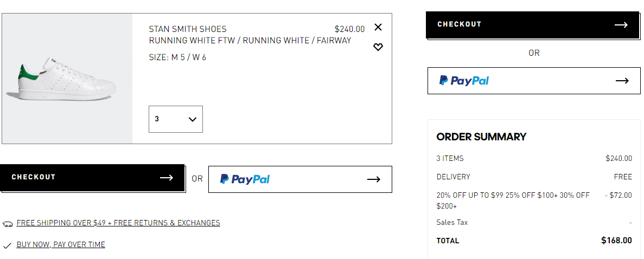Click PayPal logo in sidebar button
Screen dimensions: 644x259
[x=464, y=80]
